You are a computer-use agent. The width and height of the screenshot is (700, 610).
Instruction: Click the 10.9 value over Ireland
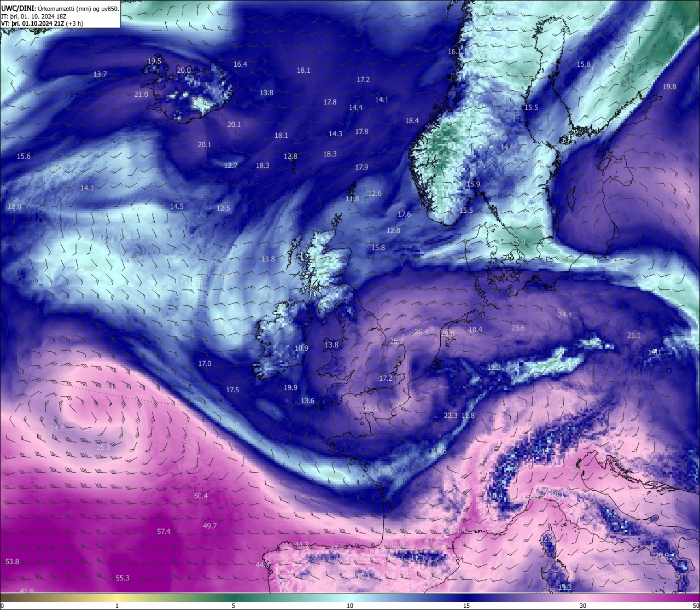(301, 348)
